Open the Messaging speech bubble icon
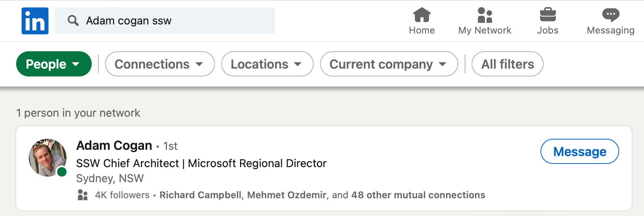Viewport: 644px width, 216px height. click(611, 15)
